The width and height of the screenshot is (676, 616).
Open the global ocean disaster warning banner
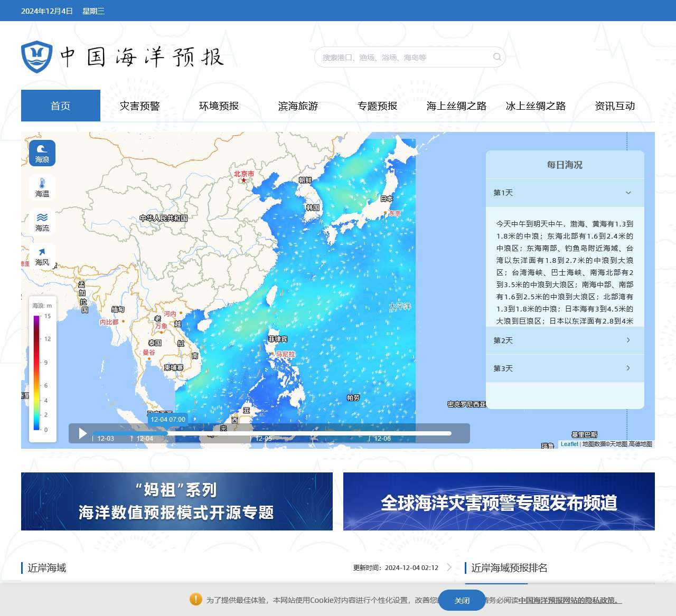click(x=499, y=501)
